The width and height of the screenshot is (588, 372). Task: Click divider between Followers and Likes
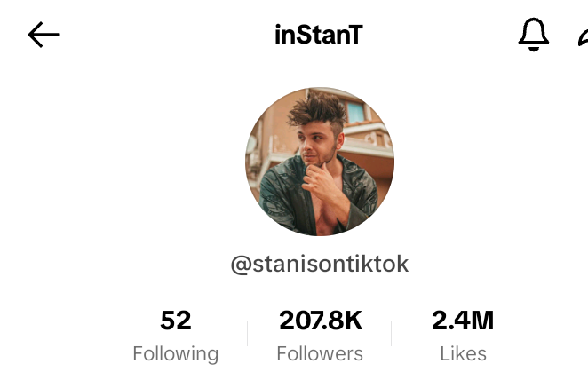(x=391, y=334)
